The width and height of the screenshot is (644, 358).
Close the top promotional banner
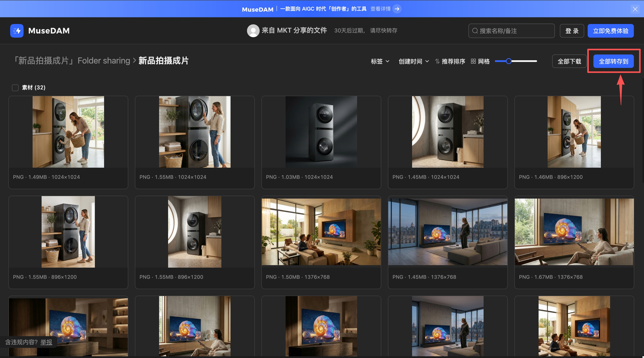(x=635, y=9)
